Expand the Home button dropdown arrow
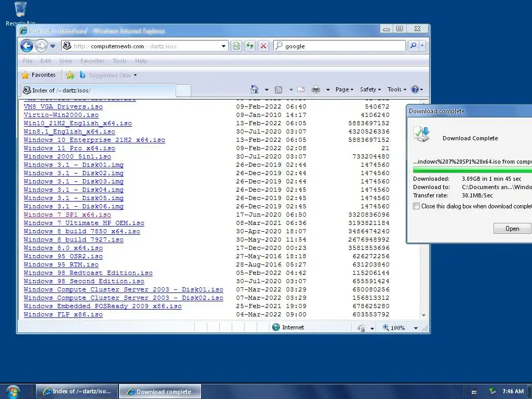The width and height of the screenshot is (532, 399). [x=267, y=89]
